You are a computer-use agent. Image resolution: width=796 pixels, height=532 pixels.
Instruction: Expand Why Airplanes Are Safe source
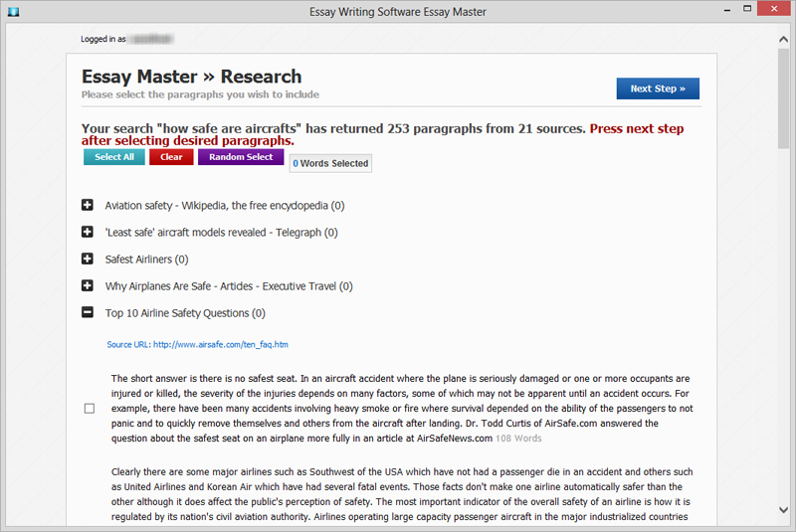coord(88,285)
